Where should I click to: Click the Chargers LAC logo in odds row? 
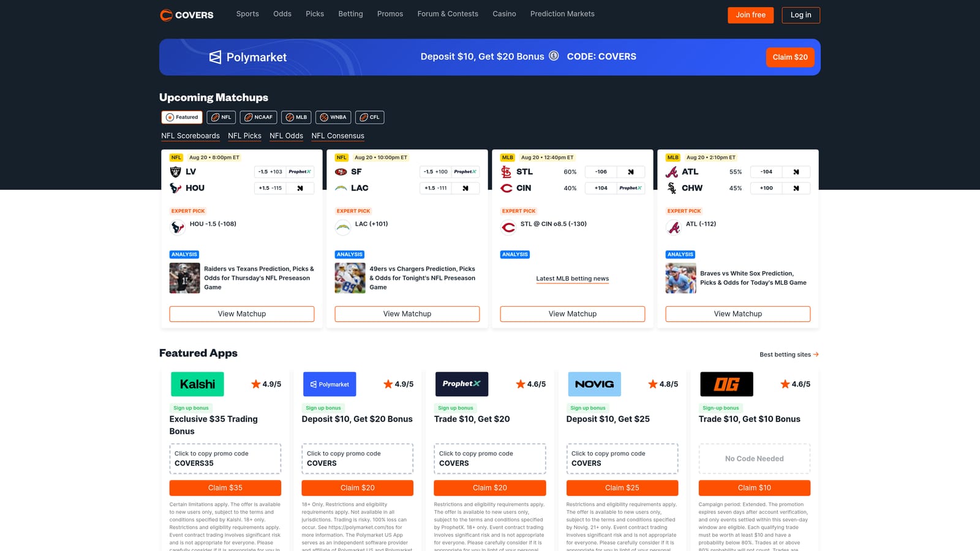tap(341, 188)
